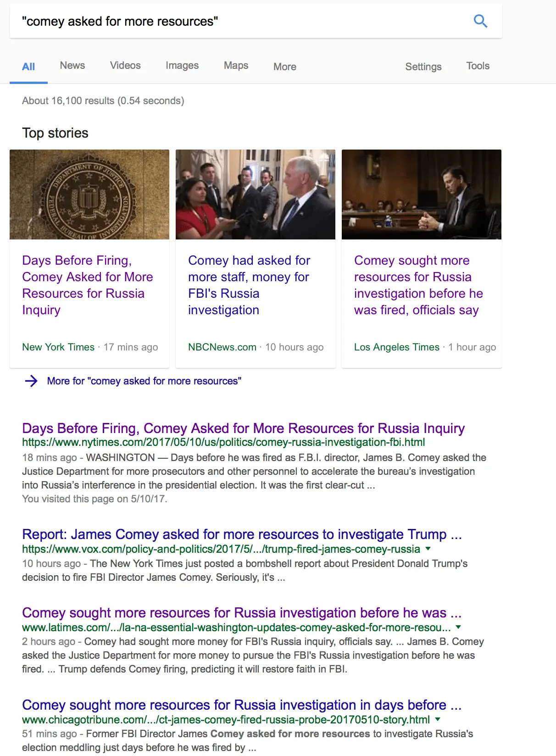The width and height of the screenshot is (556, 756).
Task: Click the 'Los Angeles Times' source label
Action: pyautogui.click(x=397, y=347)
